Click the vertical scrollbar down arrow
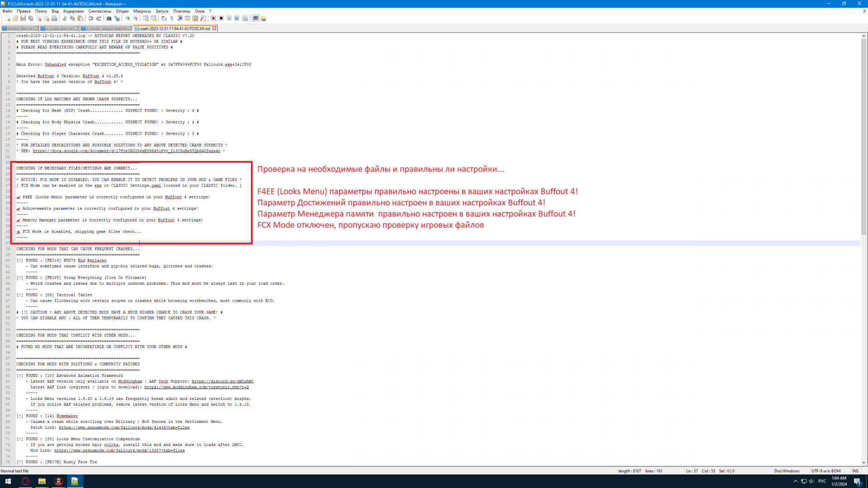 (x=863, y=462)
